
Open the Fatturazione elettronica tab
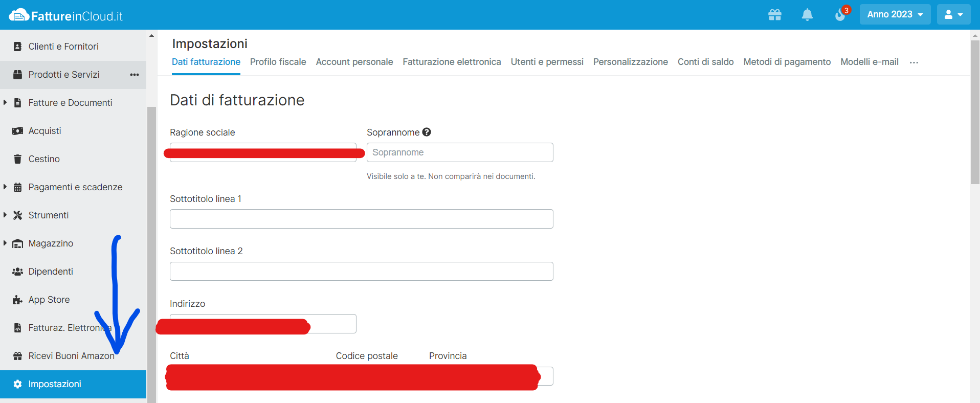[452, 62]
